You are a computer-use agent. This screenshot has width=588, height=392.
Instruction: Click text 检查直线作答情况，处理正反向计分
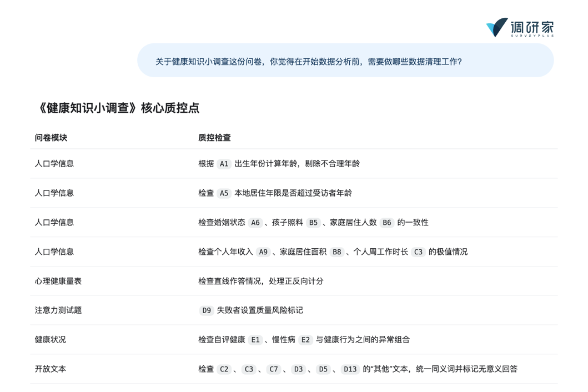click(x=261, y=281)
